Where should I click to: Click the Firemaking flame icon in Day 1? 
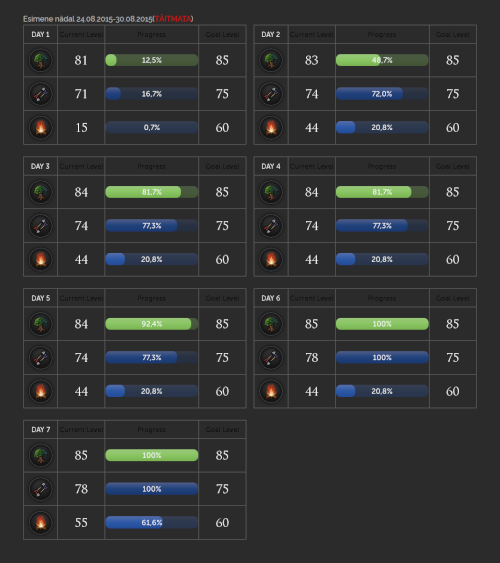tap(41, 127)
